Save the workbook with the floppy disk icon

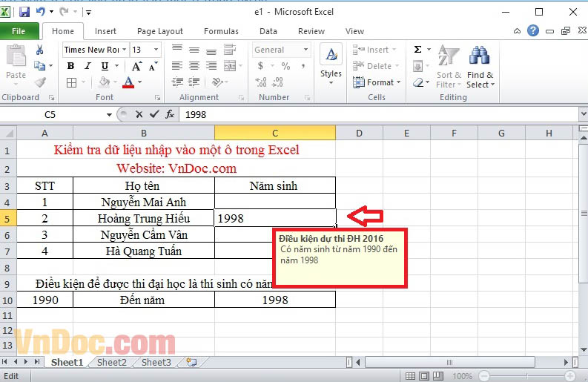tap(24, 12)
